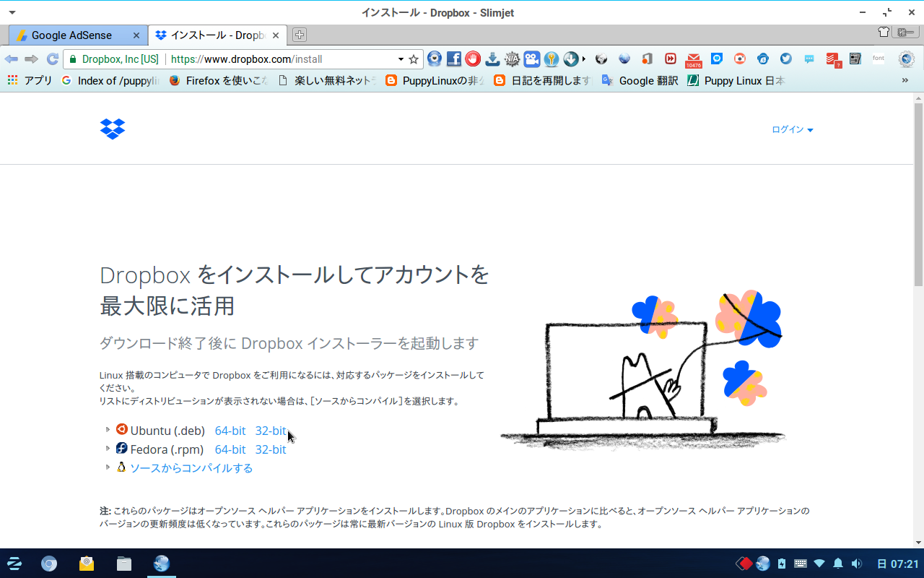Click the yellow key password icon
Image resolution: width=924 pixels, height=578 pixels.
pos(552,59)
